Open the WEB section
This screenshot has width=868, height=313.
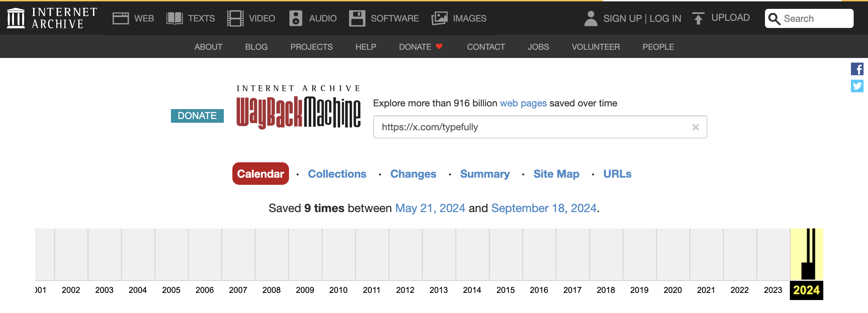pyautogui.click(x=144, y=18)
